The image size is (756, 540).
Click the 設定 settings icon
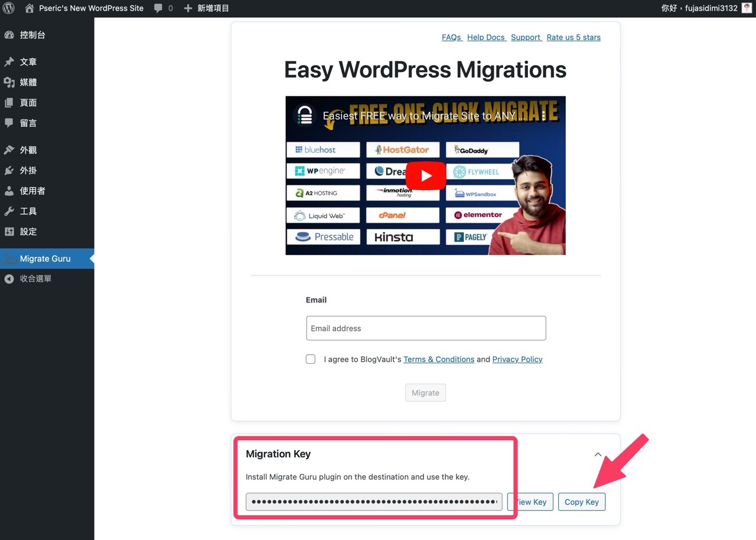(9, 232)
